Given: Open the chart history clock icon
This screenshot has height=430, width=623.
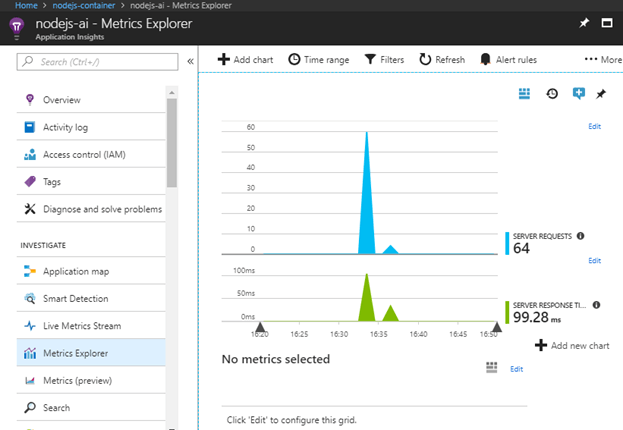Looking at the screenshot, I should point(552,93).
